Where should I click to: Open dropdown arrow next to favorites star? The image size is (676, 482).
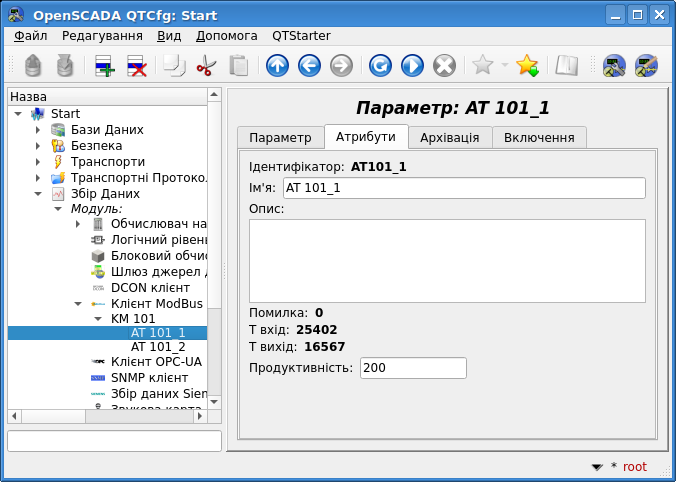click(x=504, y=66)
